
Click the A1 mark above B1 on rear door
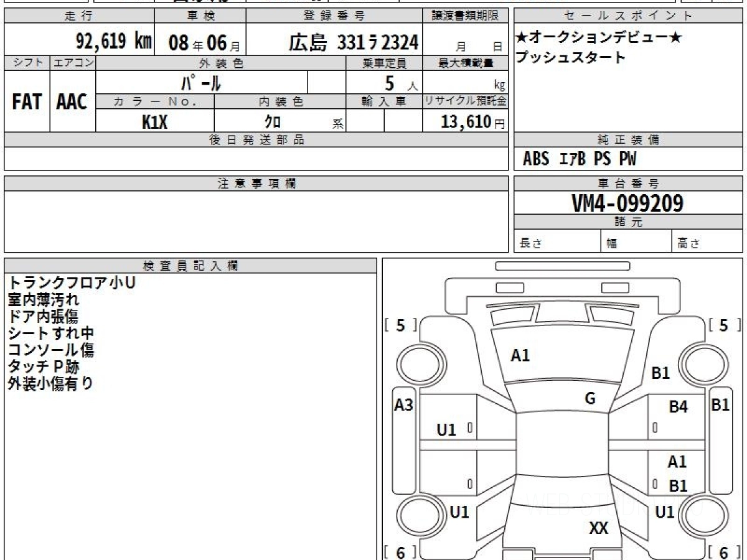pos(677,462)
